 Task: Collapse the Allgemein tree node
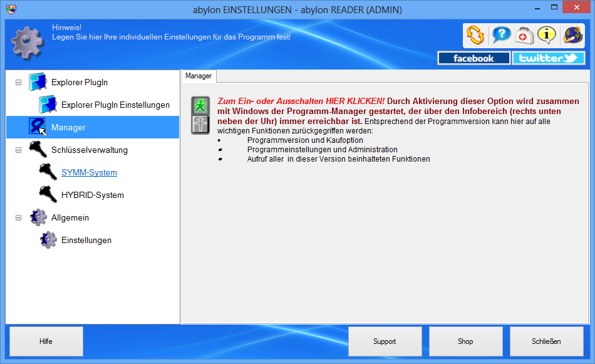18,218
